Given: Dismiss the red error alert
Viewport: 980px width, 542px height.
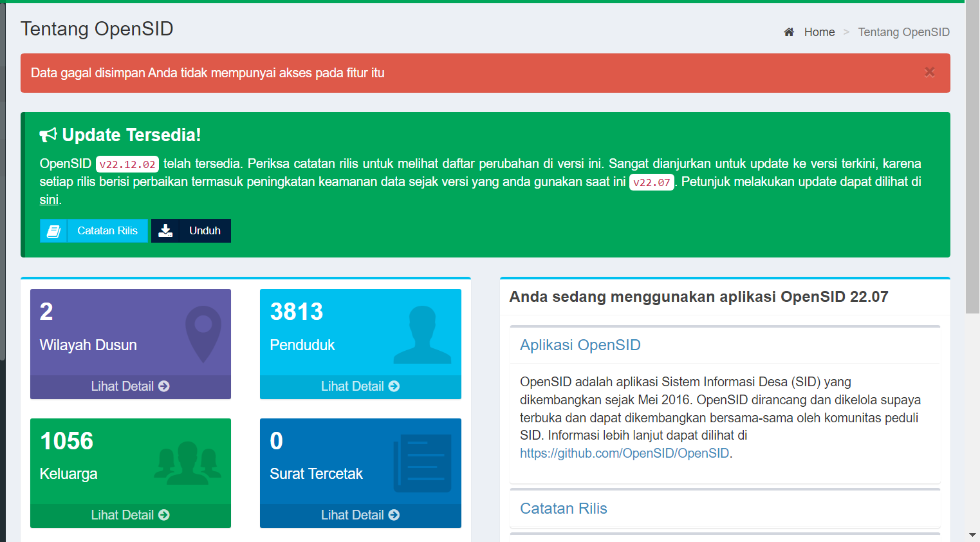Looking at the screenshot, I should coord(929,72).
